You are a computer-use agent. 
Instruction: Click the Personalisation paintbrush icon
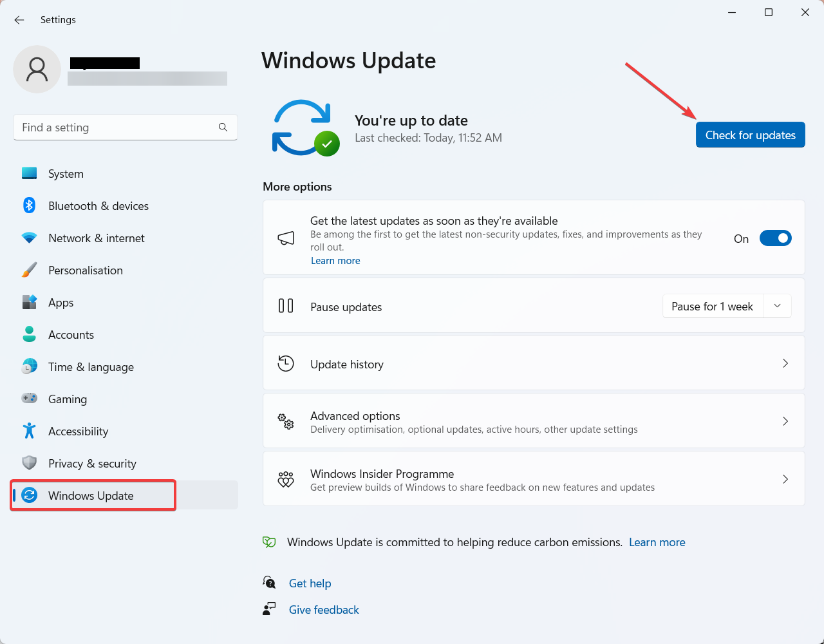pyautogui.click(x=29, y=270)
